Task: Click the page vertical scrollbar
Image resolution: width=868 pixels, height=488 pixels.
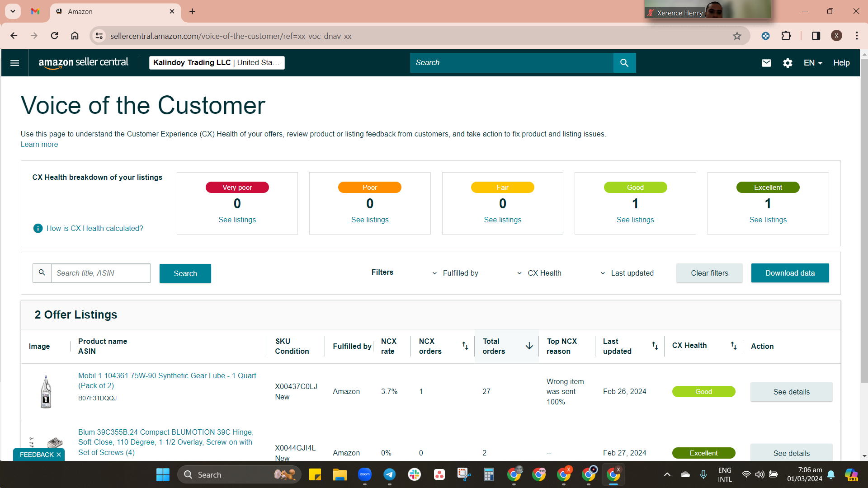Action: tap(864, 221)
